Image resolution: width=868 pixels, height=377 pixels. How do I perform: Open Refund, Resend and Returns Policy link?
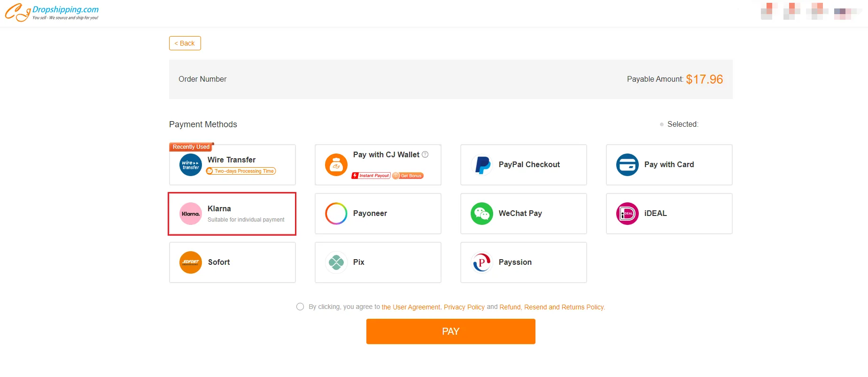click(x=552, y=307)
